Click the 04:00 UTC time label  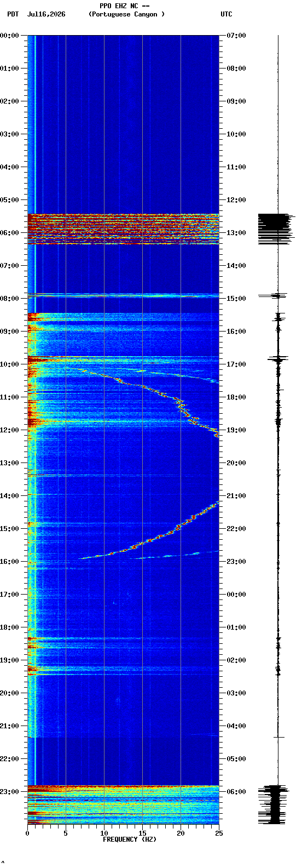click(x=236, y=726)
